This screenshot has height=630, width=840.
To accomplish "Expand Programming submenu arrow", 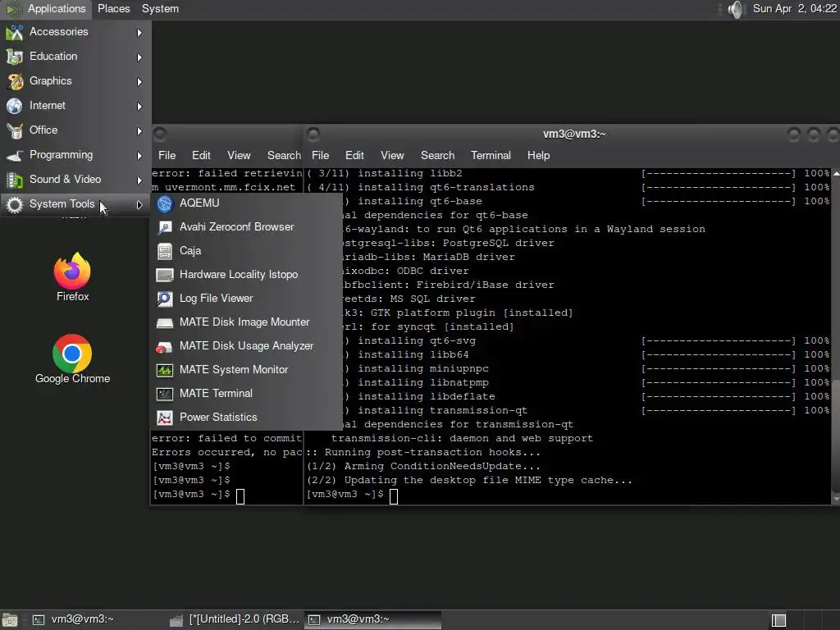I will (139, 156).
